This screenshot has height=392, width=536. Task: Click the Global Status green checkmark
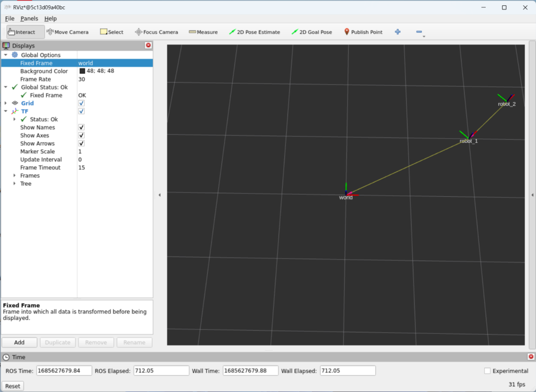(15, 87)
